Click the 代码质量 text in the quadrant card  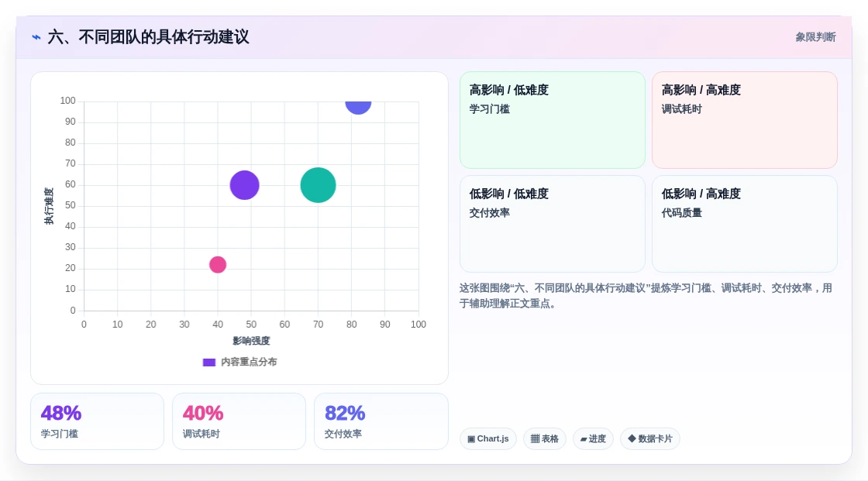point(681,212)
